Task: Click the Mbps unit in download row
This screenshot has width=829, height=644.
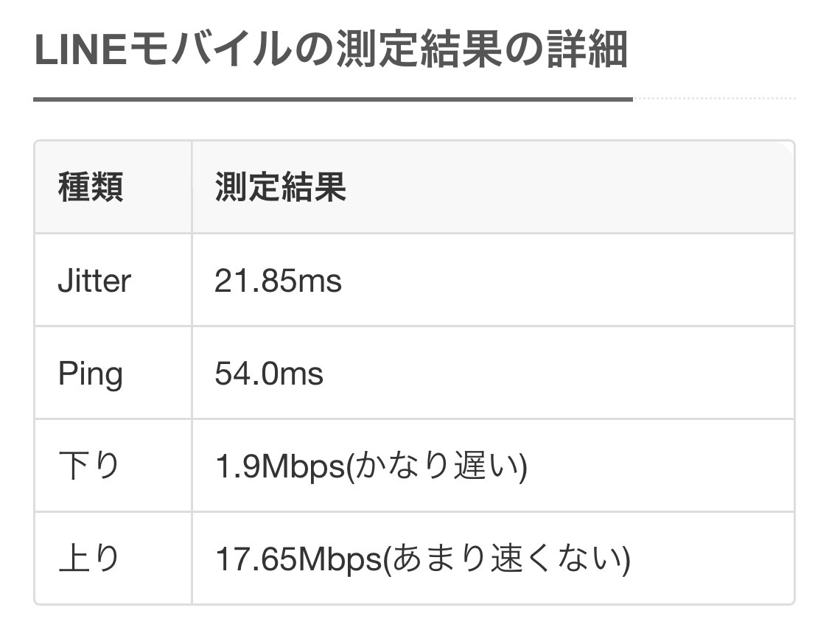Action: coord(303,467)
